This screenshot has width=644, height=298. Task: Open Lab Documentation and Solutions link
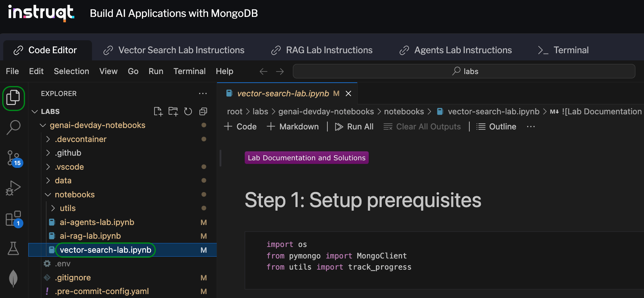(x=307, y=158)
